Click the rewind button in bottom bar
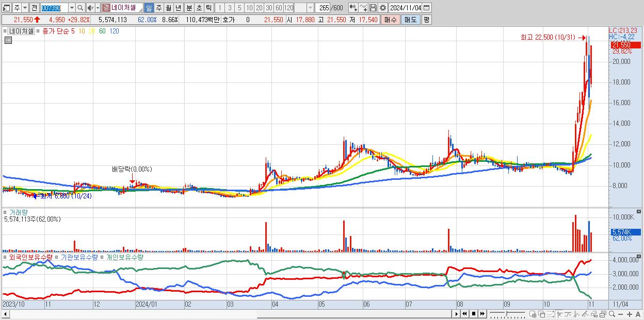Viewport: 644px width, 320px height. click(464, 314)
